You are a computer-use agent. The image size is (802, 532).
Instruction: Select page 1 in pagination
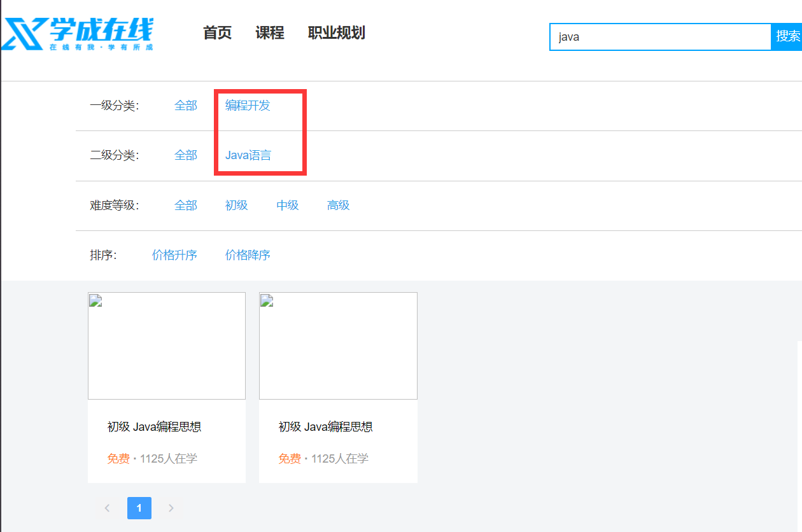139,508
